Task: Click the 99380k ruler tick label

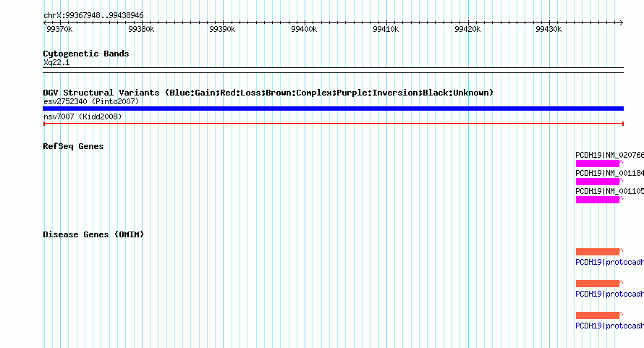Action: (141, 29)
